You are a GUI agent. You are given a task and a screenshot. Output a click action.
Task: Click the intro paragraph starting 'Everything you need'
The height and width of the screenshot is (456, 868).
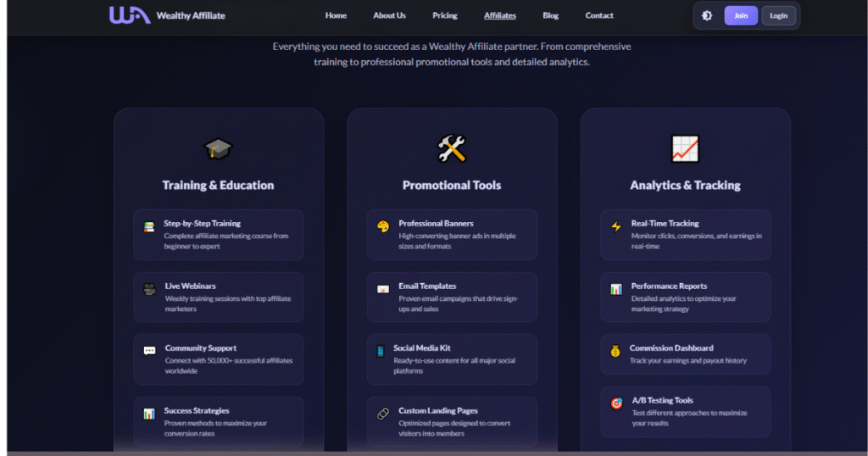pos(452,54)
